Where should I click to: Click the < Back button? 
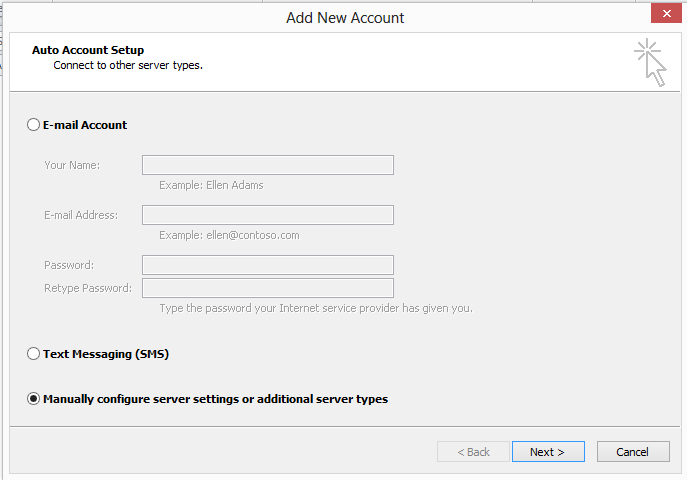coord(473,452)
